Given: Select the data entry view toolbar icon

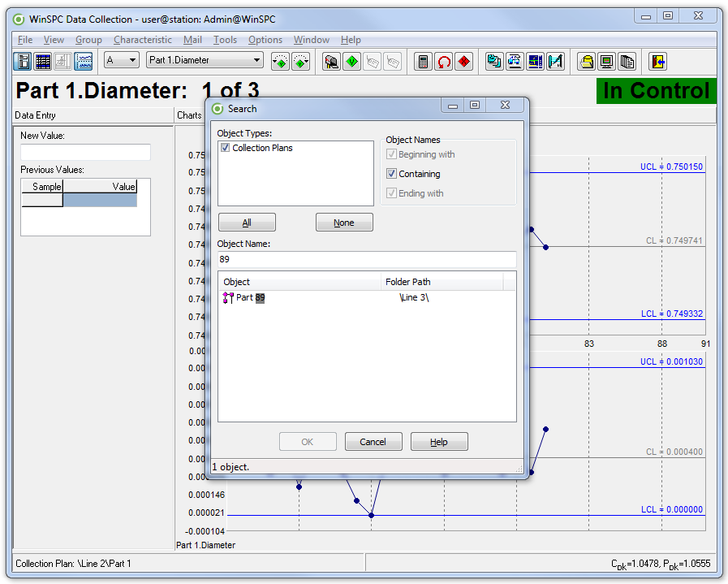Looking at the screenshot, I should pyautogui.click(x=23, y=62).
